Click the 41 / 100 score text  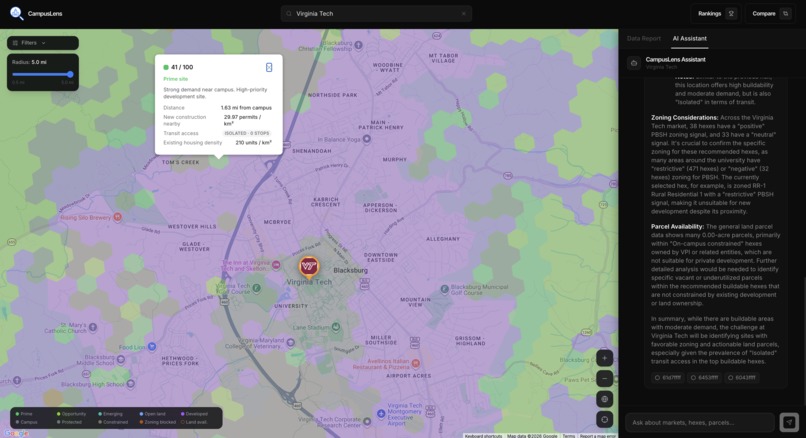point(182,67)
